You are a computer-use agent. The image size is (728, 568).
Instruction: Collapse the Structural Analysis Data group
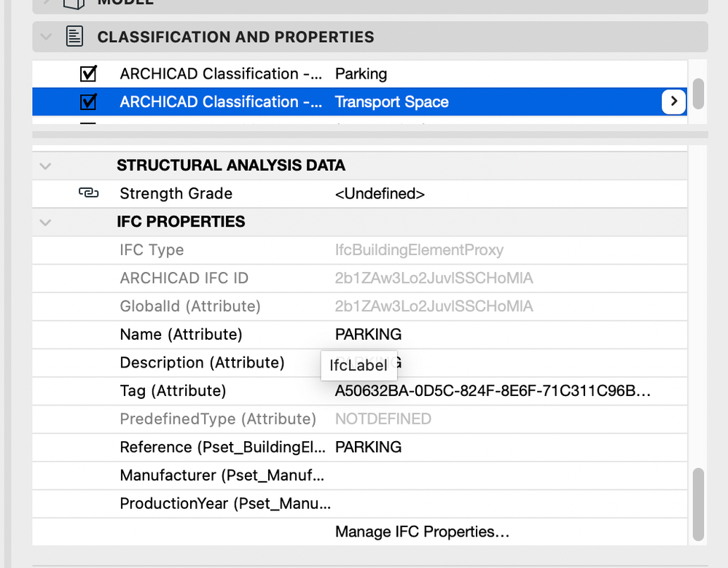[46, 166]
